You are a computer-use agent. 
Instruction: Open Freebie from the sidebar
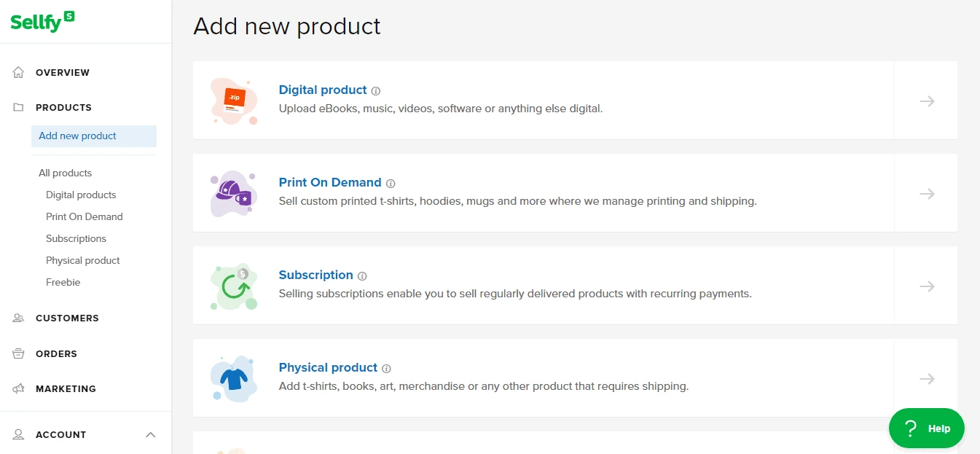point(63,282)
